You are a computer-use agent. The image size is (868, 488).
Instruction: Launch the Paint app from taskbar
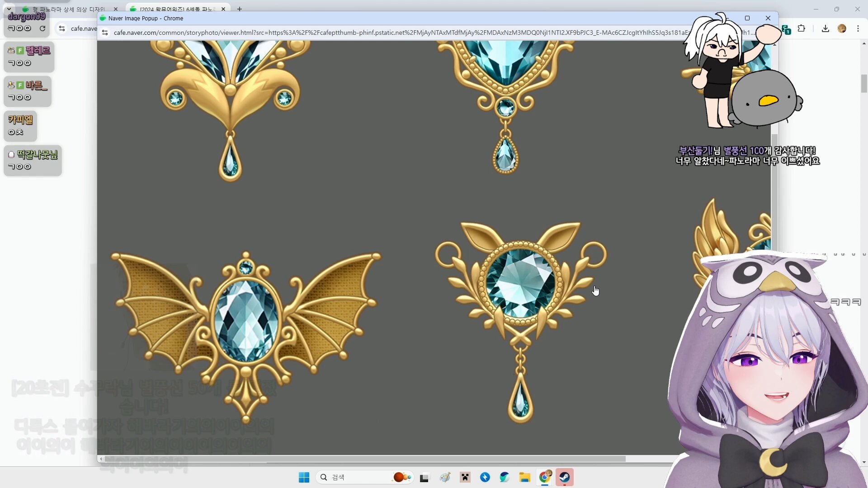tap(445, 477)
